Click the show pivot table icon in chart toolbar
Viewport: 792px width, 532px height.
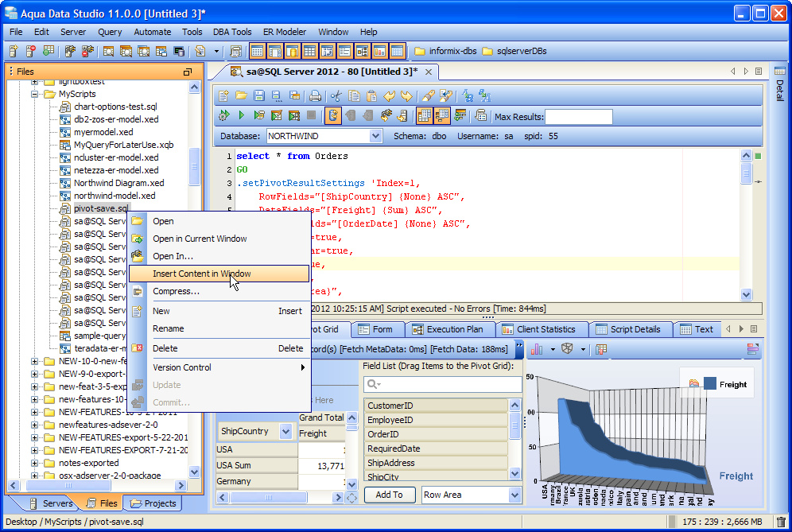point(601,349)
